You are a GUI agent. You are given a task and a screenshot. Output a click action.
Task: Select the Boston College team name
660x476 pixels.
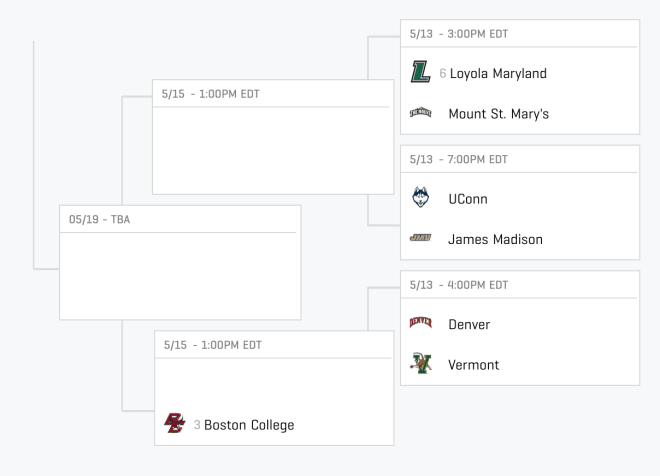[x=249, y=425]
